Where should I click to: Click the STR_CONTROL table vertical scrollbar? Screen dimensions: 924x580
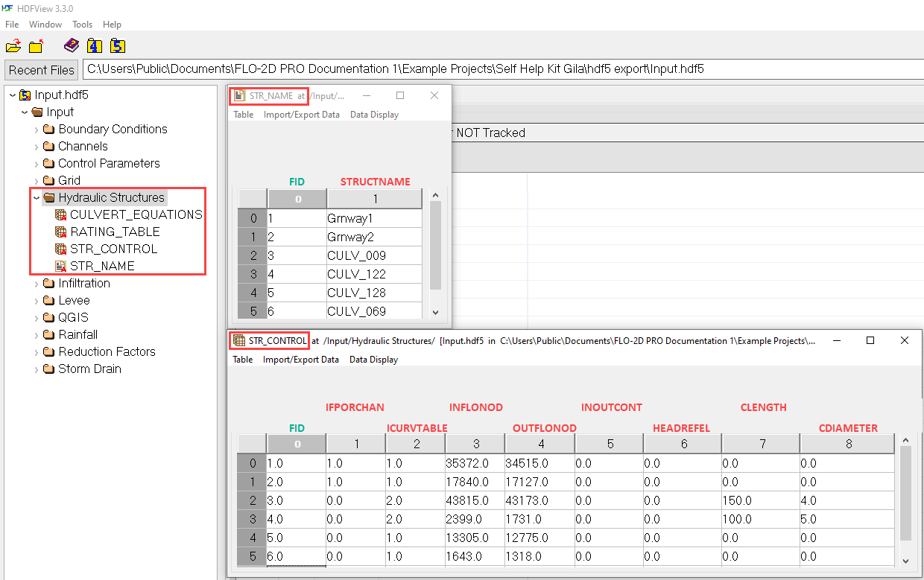click(x=905, y=491)
